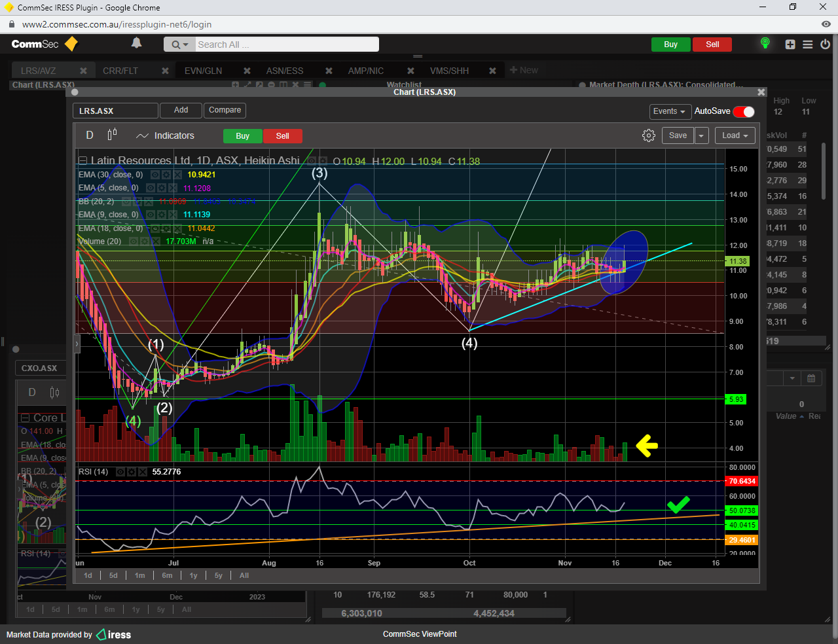Viewport: 838px width, 644px height.
Task: Click the Search All input field
Action: click(x=287, y=45)
